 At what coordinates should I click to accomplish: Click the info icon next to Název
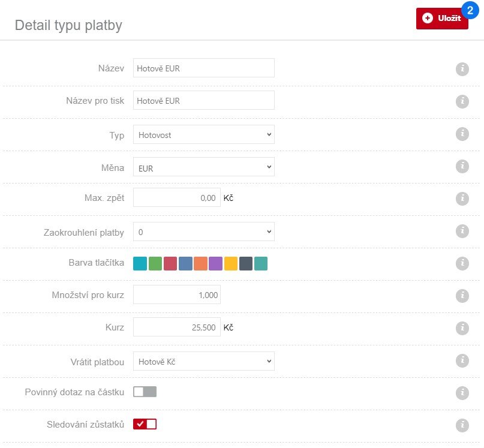click(x=462, y=69)
